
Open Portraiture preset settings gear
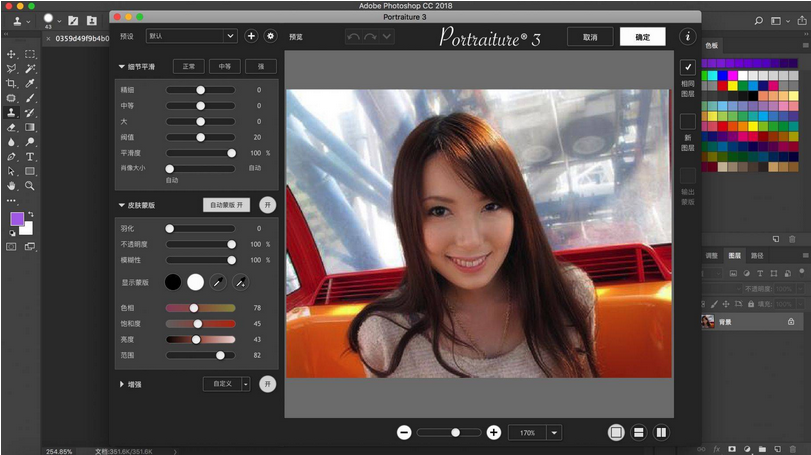(x=271, y=36)
